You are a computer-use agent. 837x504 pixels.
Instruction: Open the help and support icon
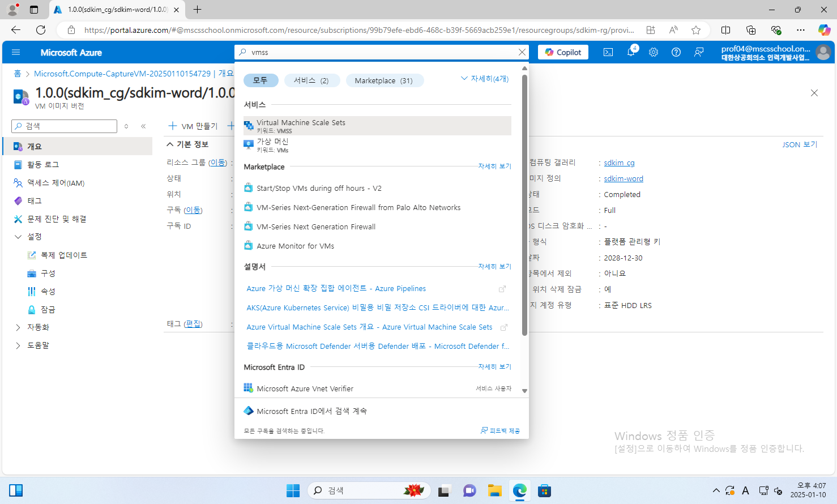[676, 52]
